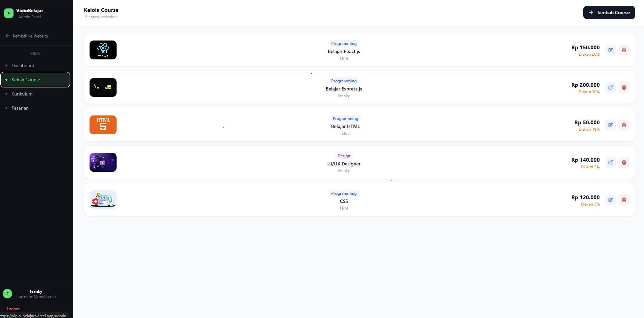The image size is (644, 318).
Task: Click trash icon for Belajar Express js
Action: point(624,87)
